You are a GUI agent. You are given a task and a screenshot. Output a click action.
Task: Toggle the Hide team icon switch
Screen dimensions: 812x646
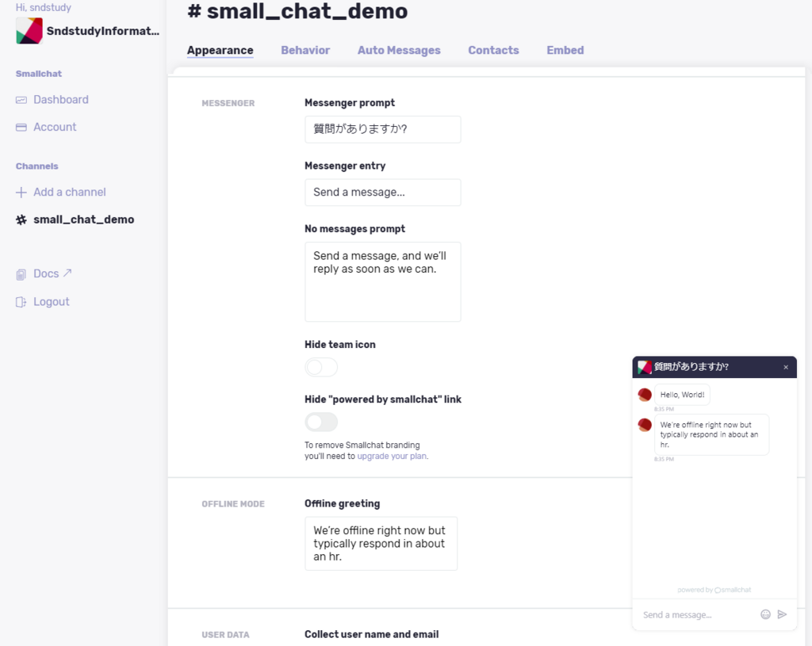coord(321,368)
